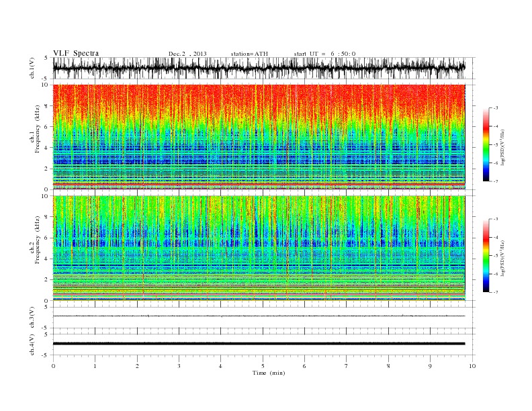The image size is (532, 411).
Task: Click the ch.4(V) axis label
Action: pos(32,345)
